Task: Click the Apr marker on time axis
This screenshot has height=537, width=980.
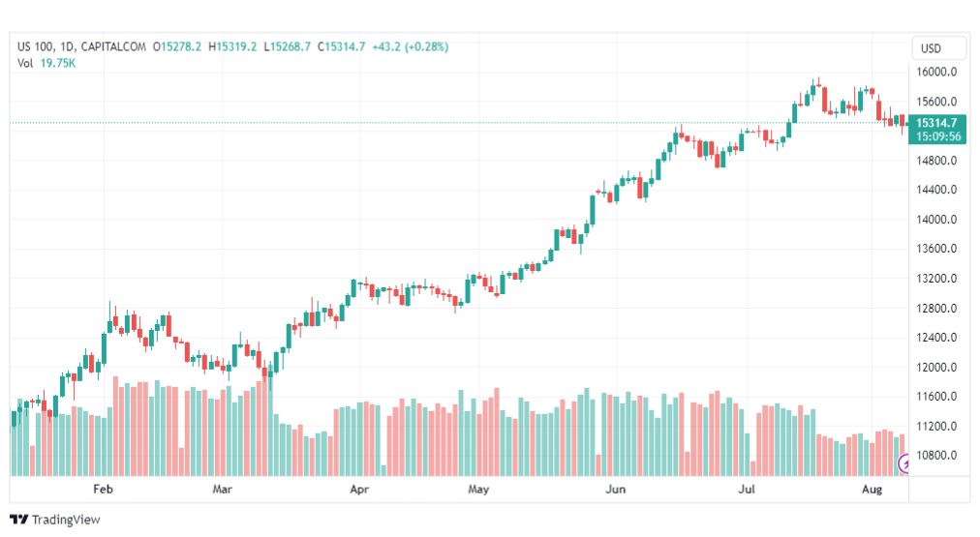Action: point(359,489)
